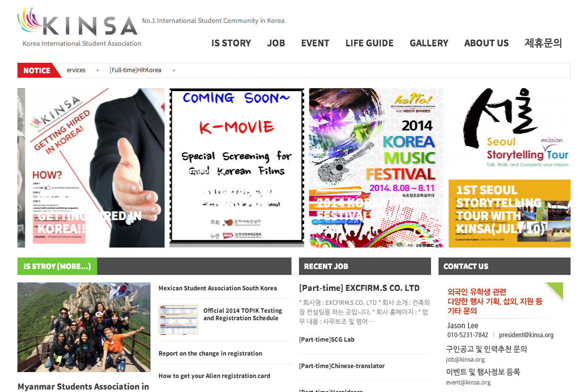Open the Getting Hired in Korea banner

[95, 168]
